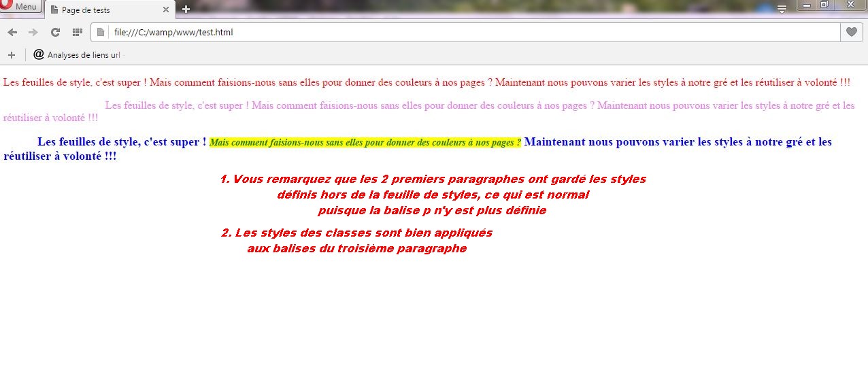The width and height of the screenshot is (868, 391).
Task: Click the @ icon of Analyses bookmark
Action: 39,54
